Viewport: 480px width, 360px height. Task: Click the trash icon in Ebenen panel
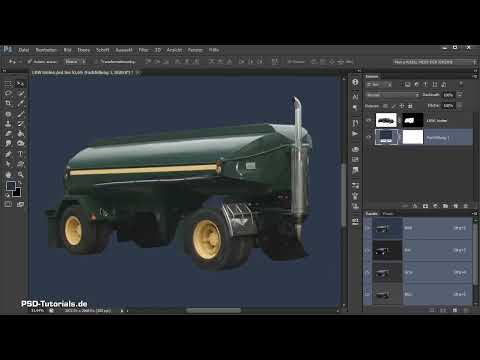point(466,206)
